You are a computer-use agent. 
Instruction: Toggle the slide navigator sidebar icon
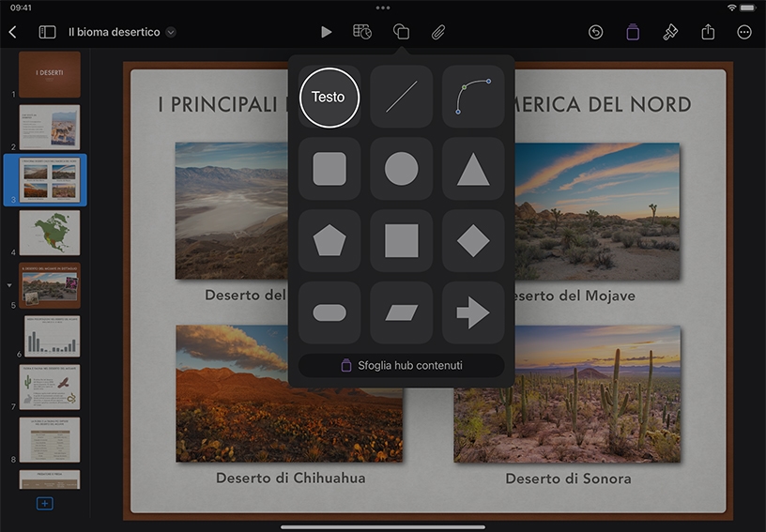[47, 32]
